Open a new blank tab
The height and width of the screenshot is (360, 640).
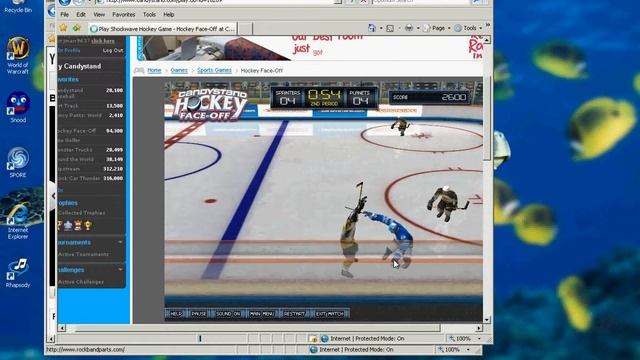tap(245, 29)
